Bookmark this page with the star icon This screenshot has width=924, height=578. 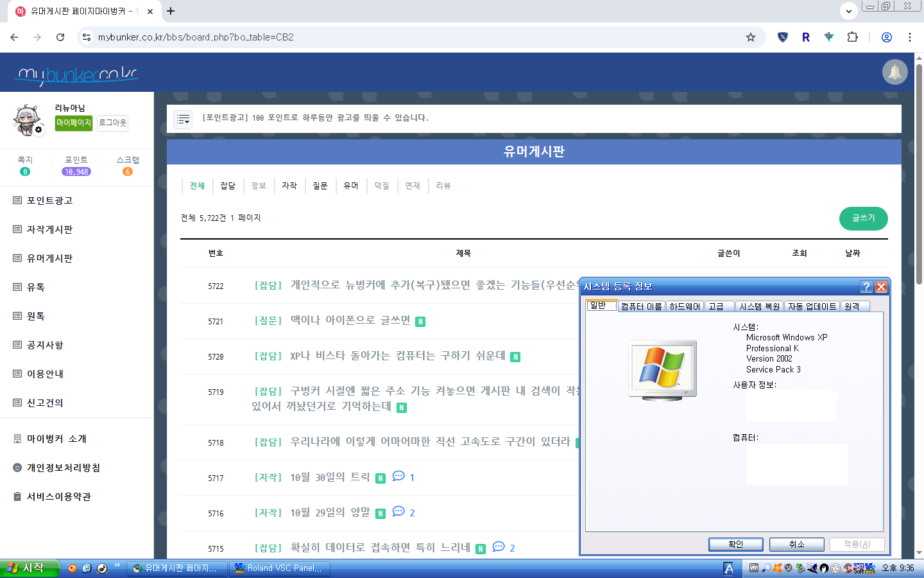click(750, 37)
